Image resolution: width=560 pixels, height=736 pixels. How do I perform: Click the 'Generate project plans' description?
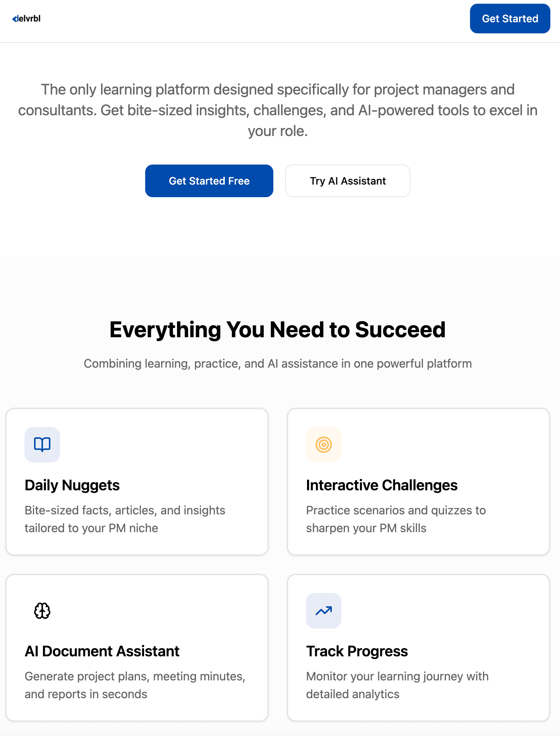click(x=135, y=685)
